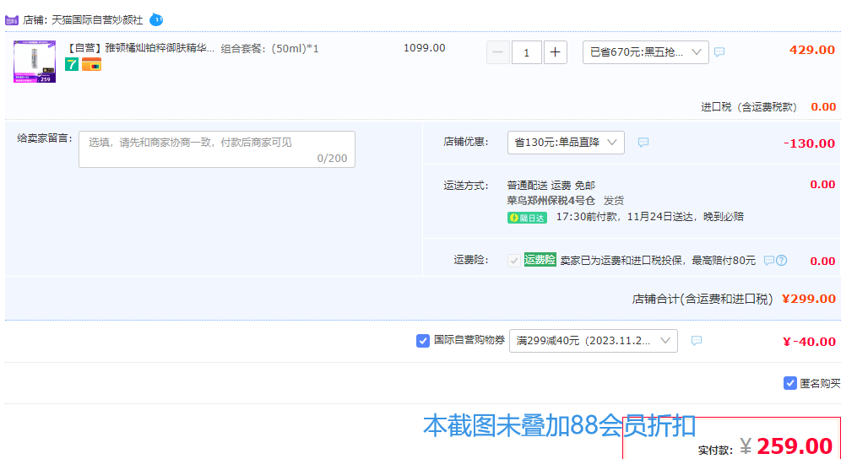The width and height of the screenshot is (868, 459).
Task: Click the comment icon after 最高赔付80元
Action: pos(769,261)
